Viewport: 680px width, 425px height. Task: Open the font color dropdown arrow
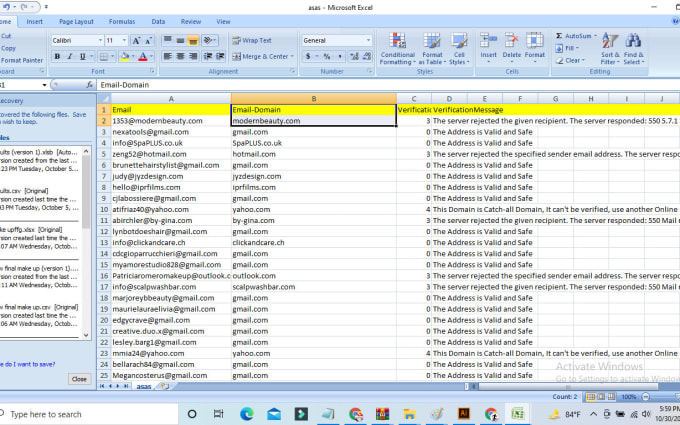coord(151,56)
